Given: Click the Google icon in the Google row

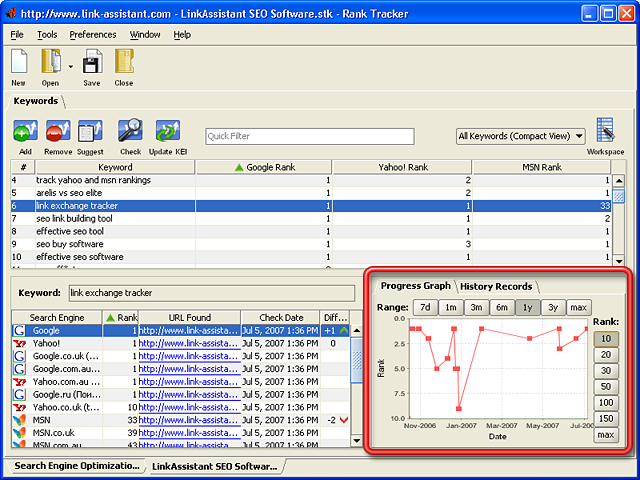Looking at the screenshot, I should pos(19,331).
